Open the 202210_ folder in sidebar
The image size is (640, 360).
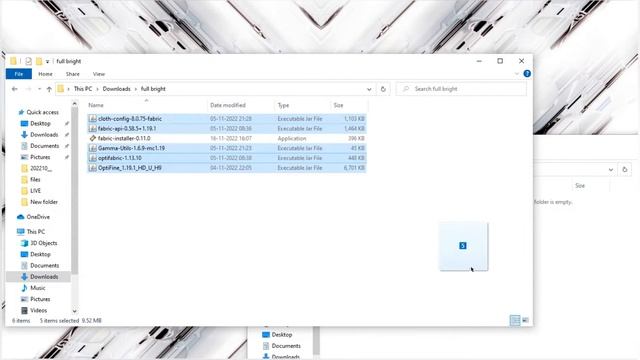[41, 168]
